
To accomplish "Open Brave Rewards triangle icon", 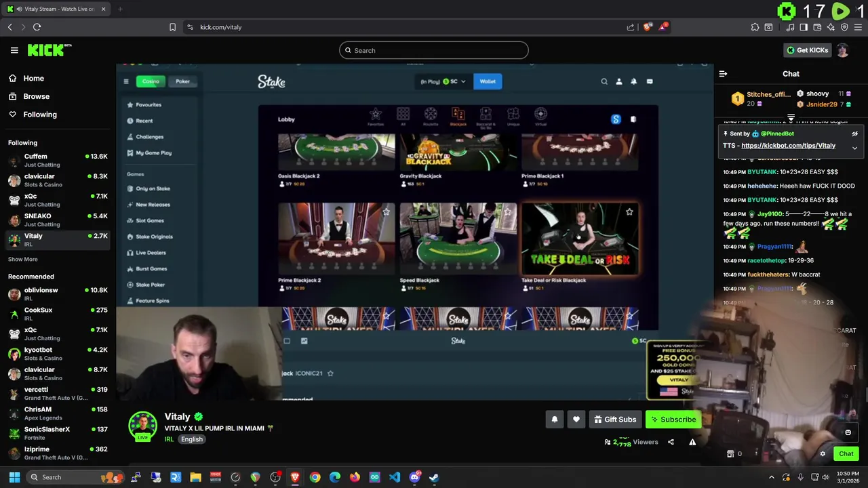I will (x=663, y=27).
